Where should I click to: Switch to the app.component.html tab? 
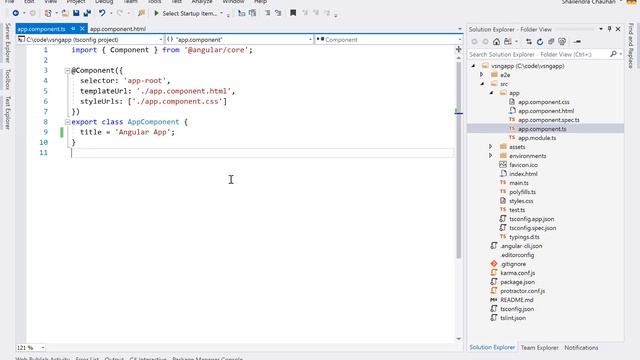click(x=118, y=29)
